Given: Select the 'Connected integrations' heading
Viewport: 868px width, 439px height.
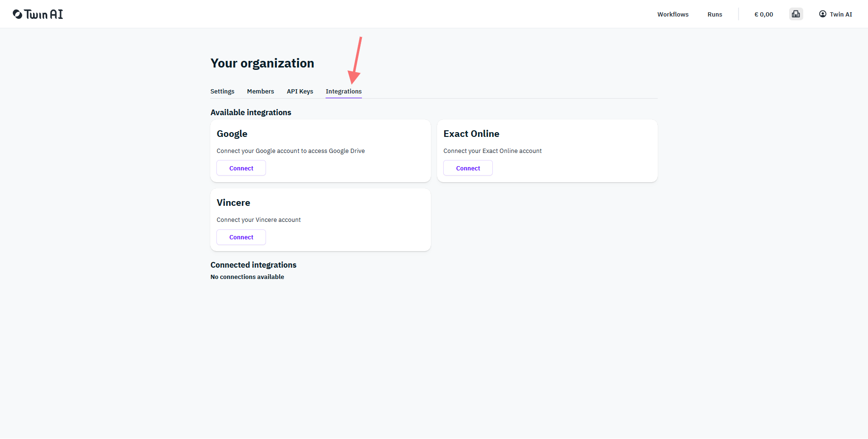Looking at the screenshot, I should [x=253, y=265].
